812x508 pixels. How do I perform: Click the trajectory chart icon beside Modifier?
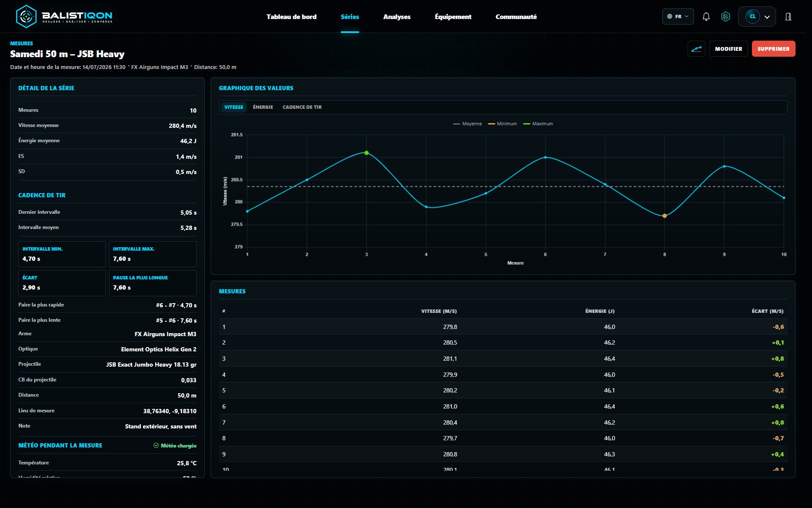[x=696, y=49]
